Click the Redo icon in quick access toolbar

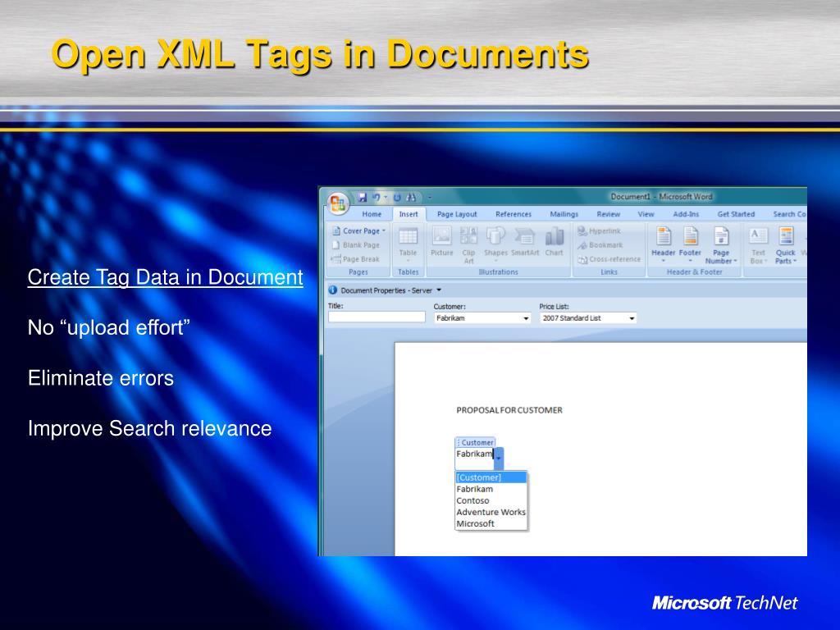pos(397,197)
